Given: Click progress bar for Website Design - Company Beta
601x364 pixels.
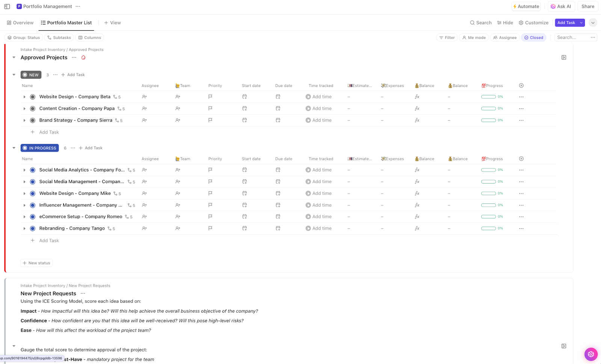Looking at the screenshot, I should 488,97.
